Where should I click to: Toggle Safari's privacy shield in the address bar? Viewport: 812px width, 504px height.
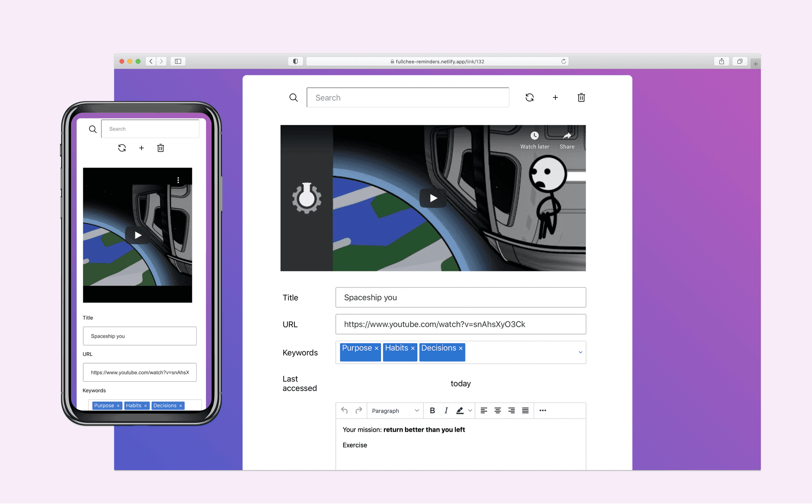pos(295,61)
